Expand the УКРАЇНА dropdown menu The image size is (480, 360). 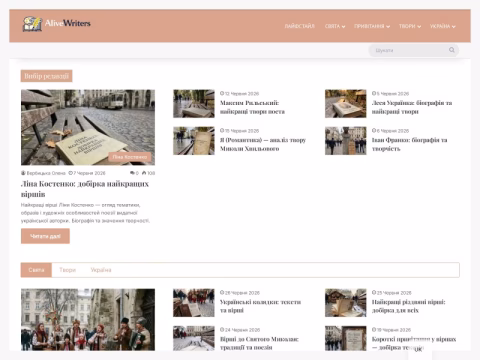443,26
